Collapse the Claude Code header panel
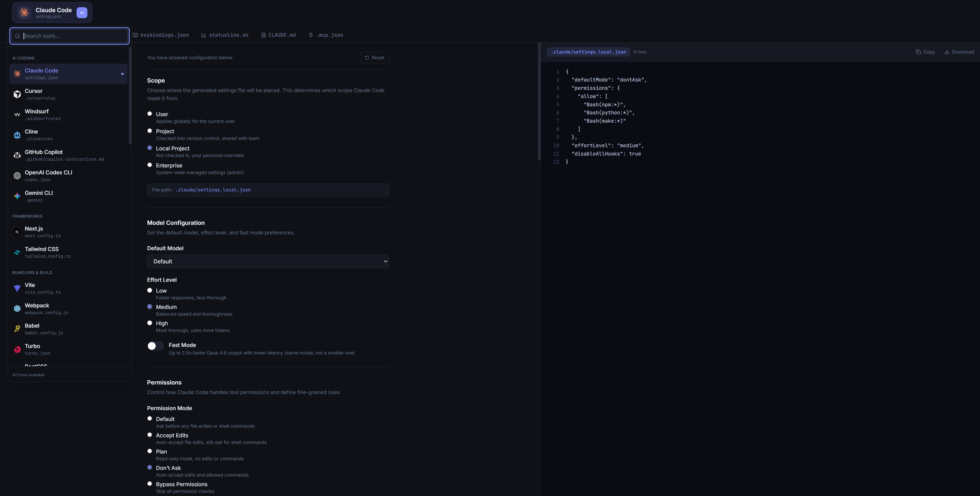 pos(82,13)
